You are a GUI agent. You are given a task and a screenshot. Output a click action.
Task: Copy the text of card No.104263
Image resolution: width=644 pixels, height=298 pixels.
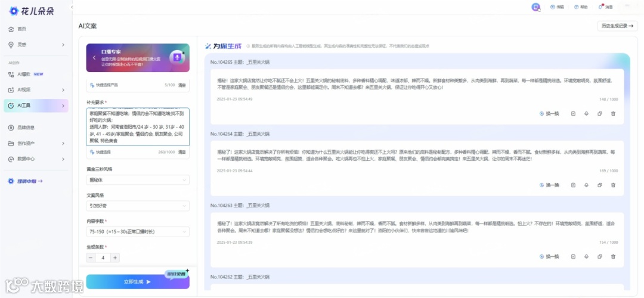(600, 256)
